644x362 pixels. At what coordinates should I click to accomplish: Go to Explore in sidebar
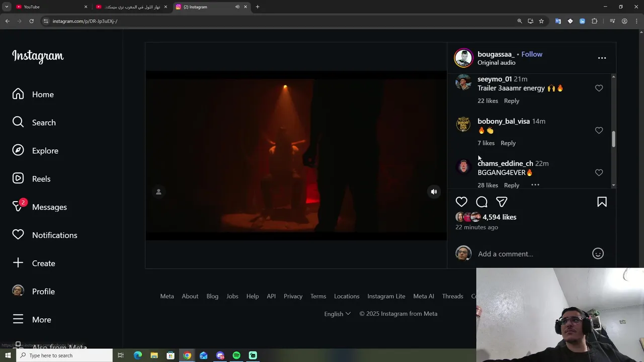click(35, 151)
